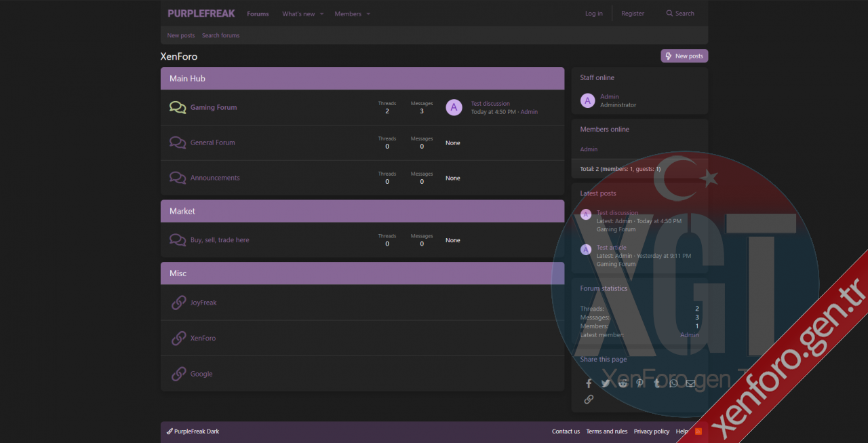The width and height of the screenshot is (868, 443).
Task: Click the Total: 2 members online text
Action: [620, 169]
